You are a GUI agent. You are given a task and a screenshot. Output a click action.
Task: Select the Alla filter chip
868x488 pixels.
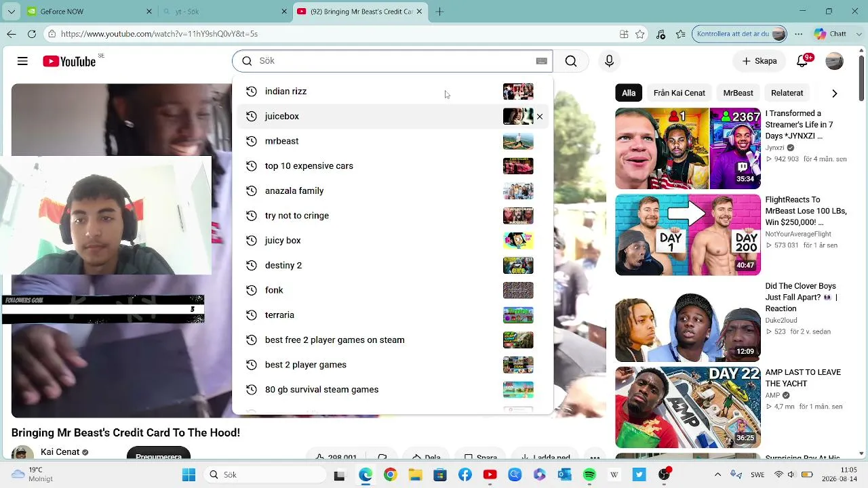[x=629, y=93]
